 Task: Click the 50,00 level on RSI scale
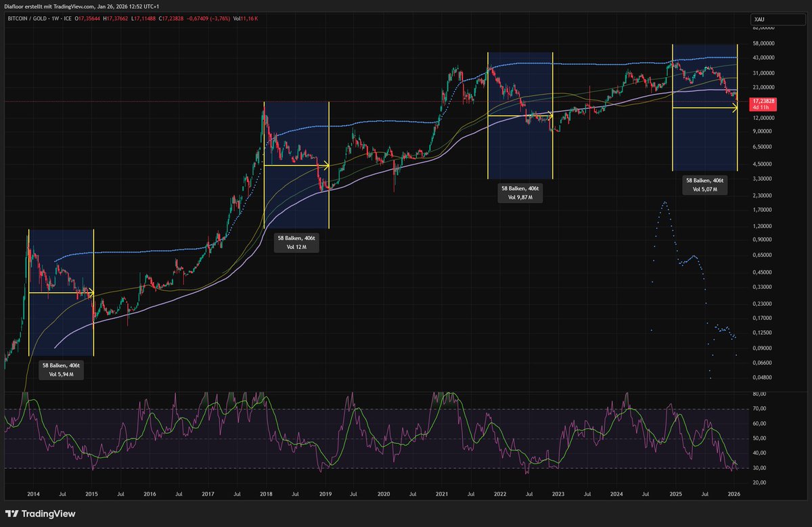pos(759,438)
